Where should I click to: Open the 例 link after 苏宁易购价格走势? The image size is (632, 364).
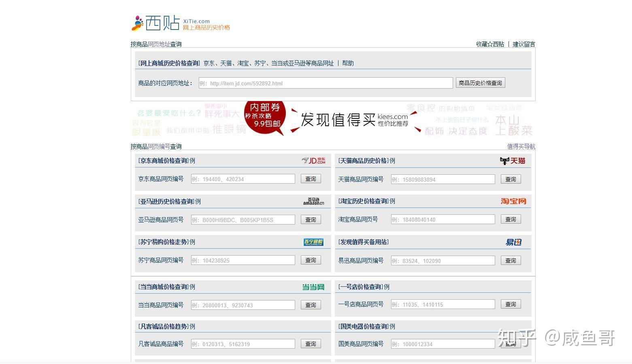[192, 242]
